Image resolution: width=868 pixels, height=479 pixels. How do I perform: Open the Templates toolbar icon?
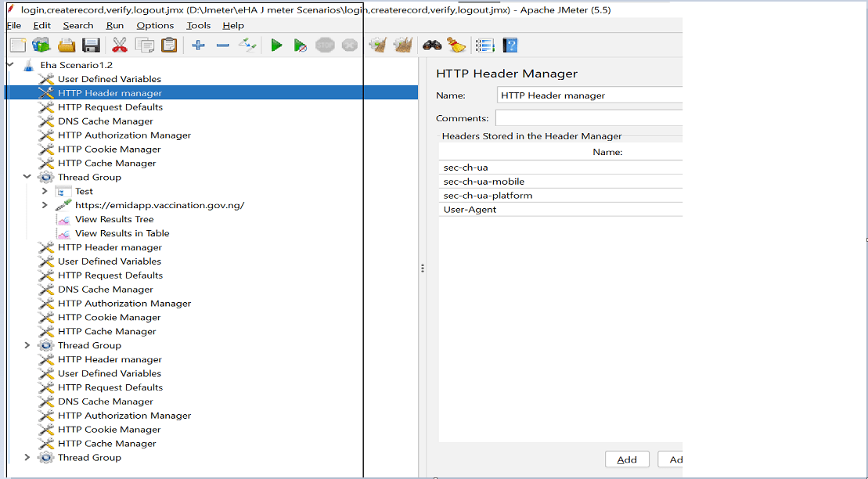(41, 45)
